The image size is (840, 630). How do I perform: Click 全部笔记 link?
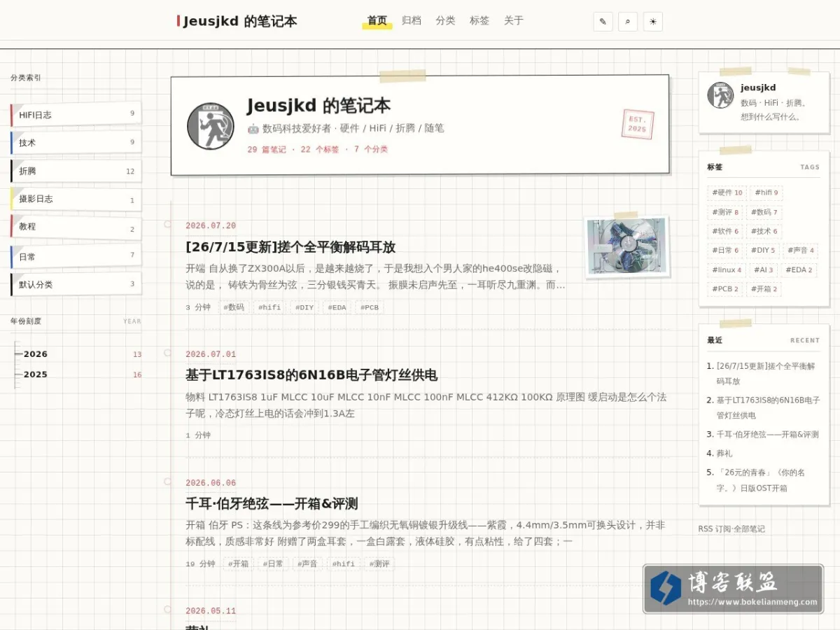pos(750,529)
